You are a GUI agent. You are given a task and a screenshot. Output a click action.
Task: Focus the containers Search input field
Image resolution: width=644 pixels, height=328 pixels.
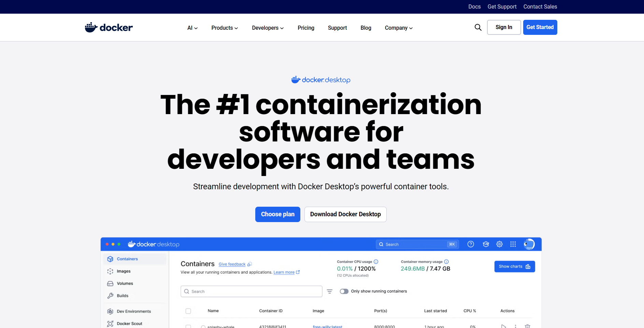click(252, 291)
